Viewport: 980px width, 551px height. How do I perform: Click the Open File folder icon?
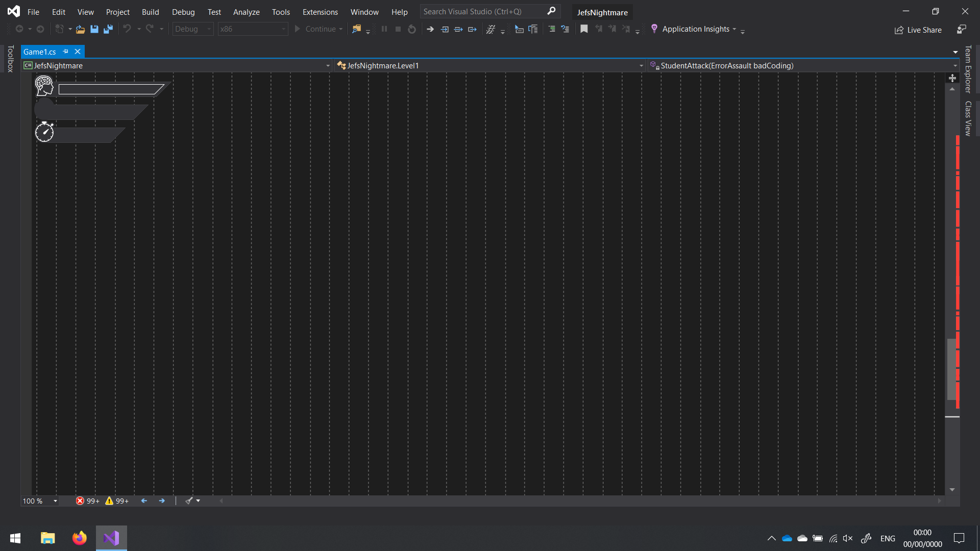[80, 29]
